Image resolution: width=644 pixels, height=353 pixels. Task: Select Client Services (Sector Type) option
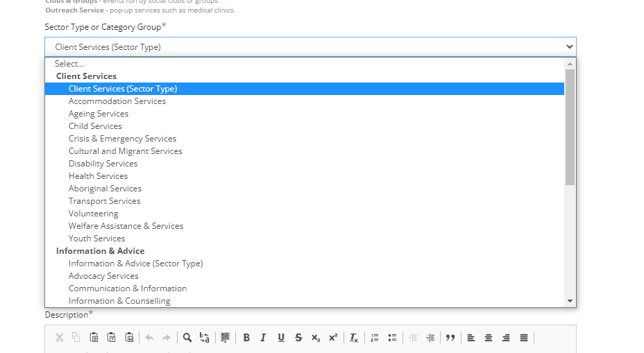[305, 89]
